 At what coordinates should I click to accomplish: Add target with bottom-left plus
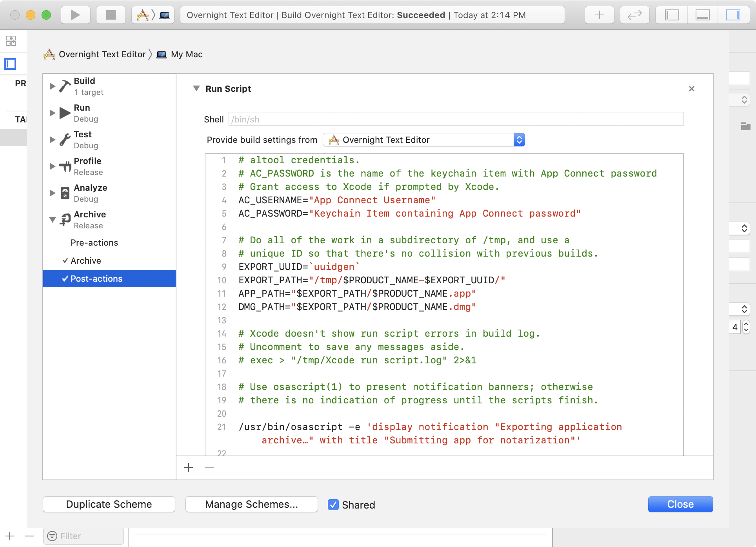point(10,536)
